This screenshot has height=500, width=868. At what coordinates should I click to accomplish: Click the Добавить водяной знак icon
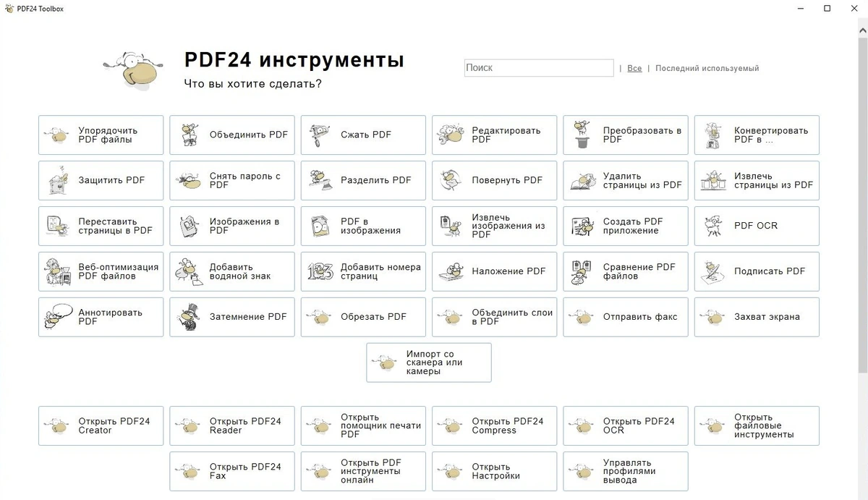(x=189, y=272)
